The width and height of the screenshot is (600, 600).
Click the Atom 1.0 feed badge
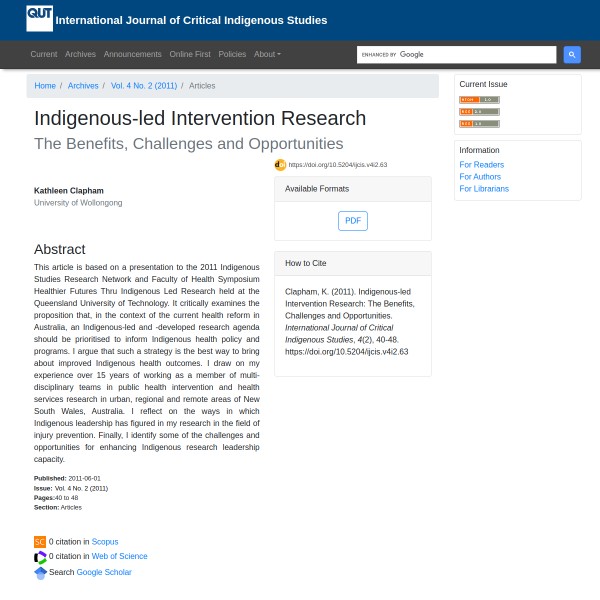point(479,100)
